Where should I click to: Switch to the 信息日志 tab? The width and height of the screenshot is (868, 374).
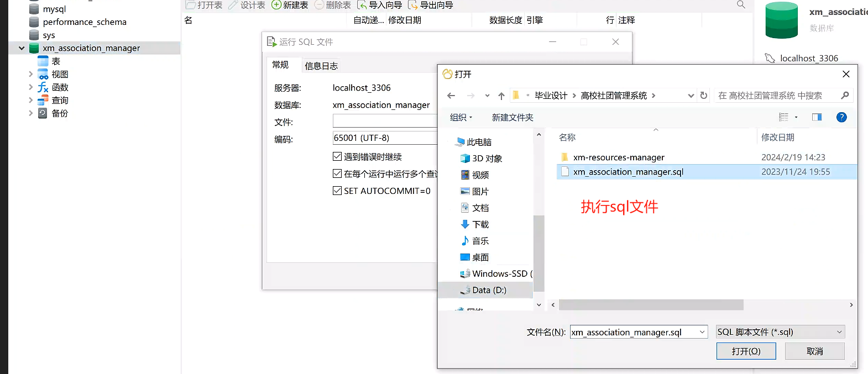pos(321,66)
